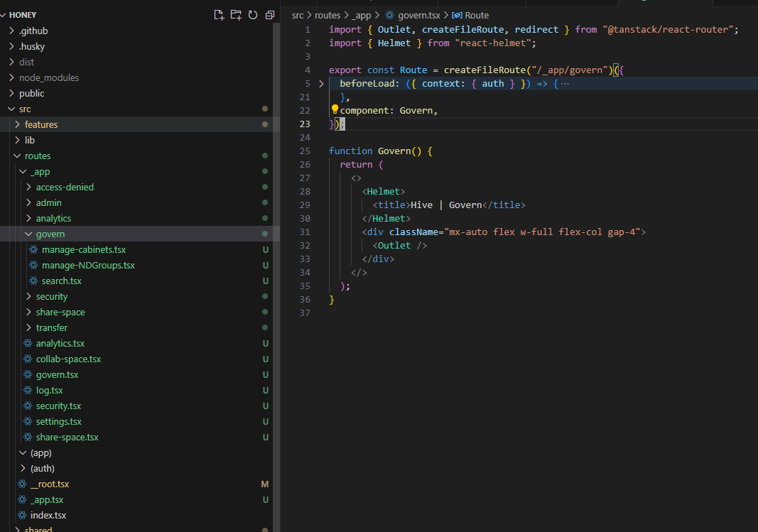Viewport: 758px width, 532px height.
Task: Click the "react-helmet" import string
Action: tap(493, 43)
